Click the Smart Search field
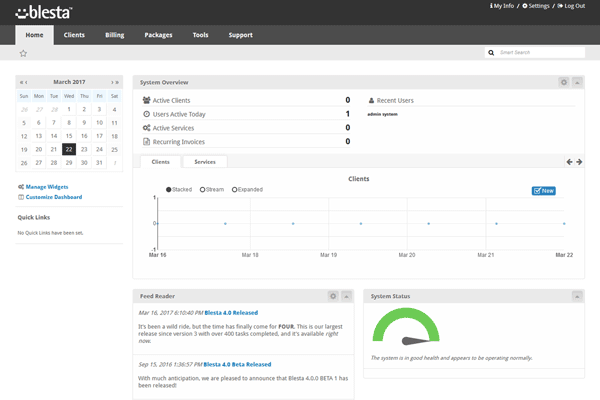Image resolution: width=600 pixels, height=400 pixels. click(540, 52)
